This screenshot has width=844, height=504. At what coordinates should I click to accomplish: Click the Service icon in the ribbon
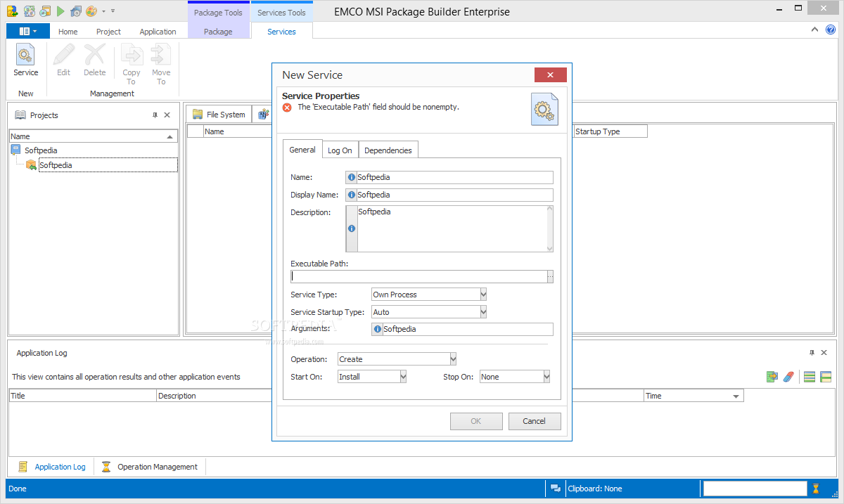tap(25, 55)
